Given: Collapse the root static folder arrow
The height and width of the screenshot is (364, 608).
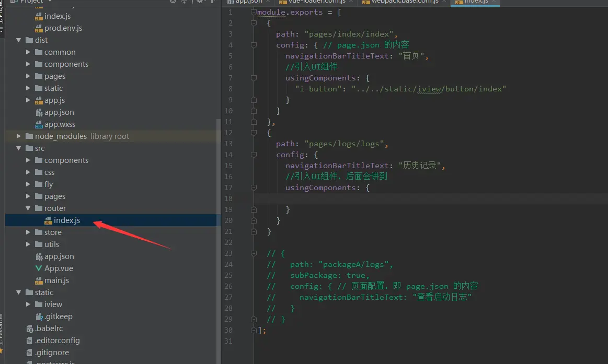Looking at the screenshot, I should coord(18,292).
